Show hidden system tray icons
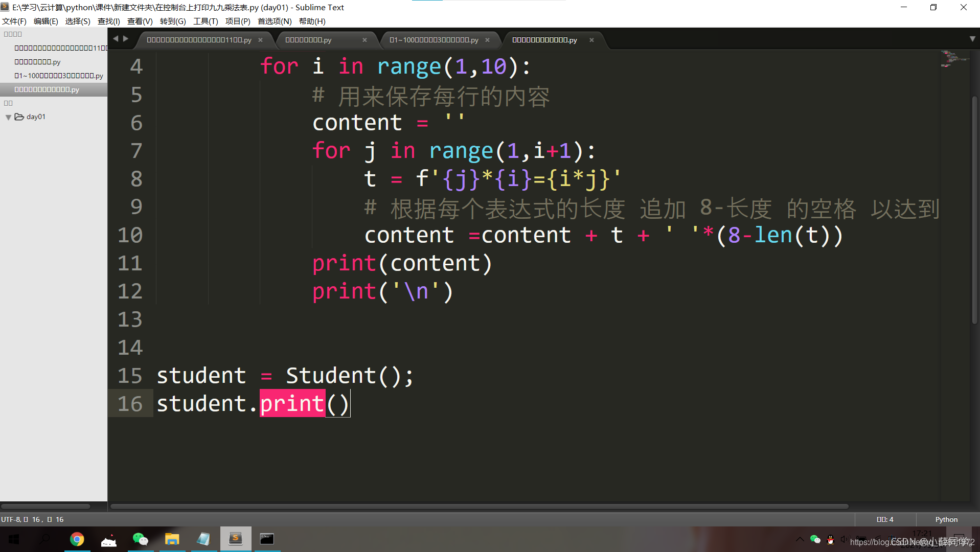 (800, 539)
